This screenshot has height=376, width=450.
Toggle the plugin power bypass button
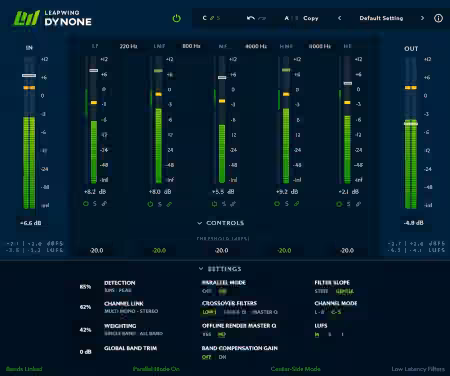(x=177, y=18)
